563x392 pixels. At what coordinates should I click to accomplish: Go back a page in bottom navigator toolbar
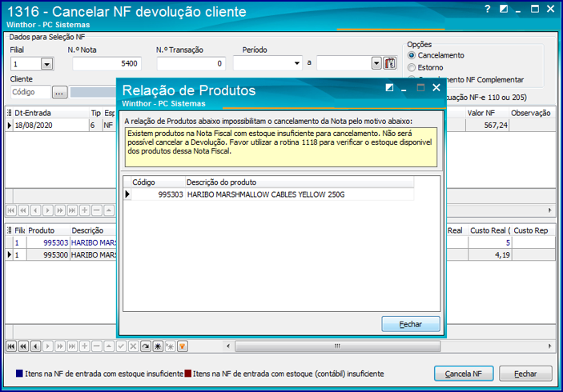[x=23, y=346]
